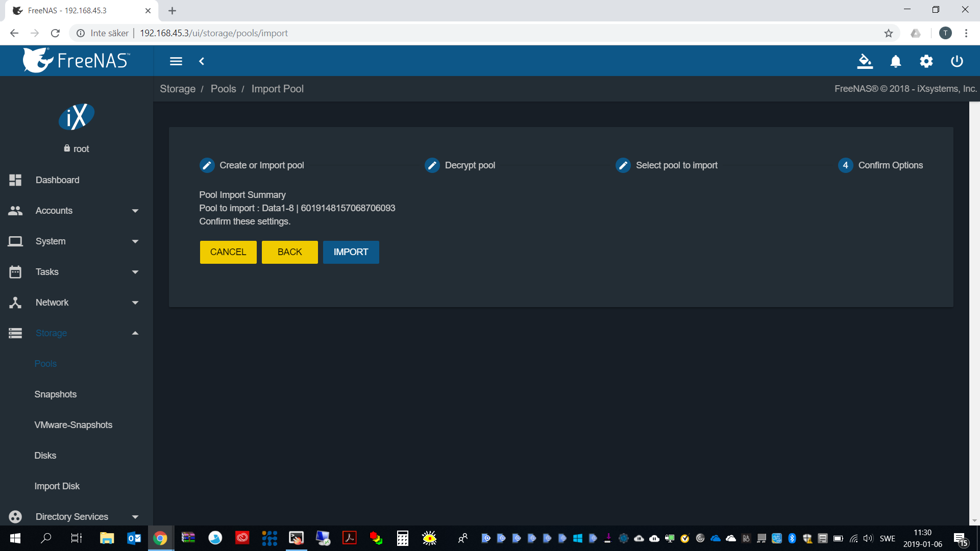Click the Pools breadcrumb link
Screen dimensions: 980x551
[223, 89]
